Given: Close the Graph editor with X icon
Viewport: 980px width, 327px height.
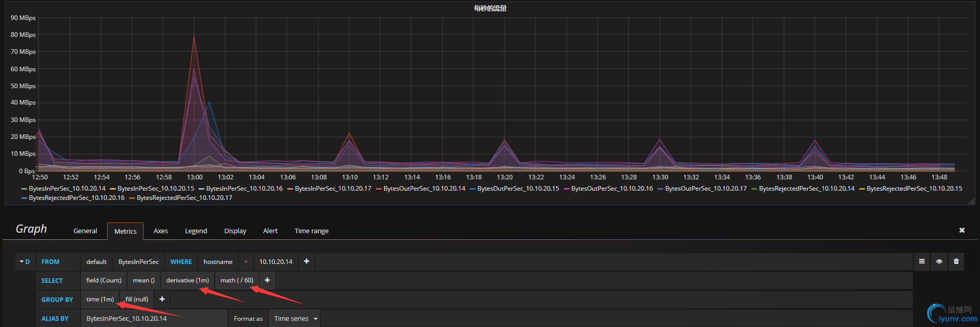Looking at the screenshot, I should click(x=962, y=231).
